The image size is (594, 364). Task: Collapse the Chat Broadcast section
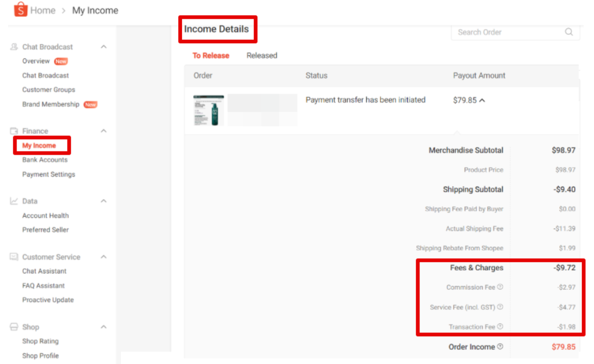click(x=104, y=47)
